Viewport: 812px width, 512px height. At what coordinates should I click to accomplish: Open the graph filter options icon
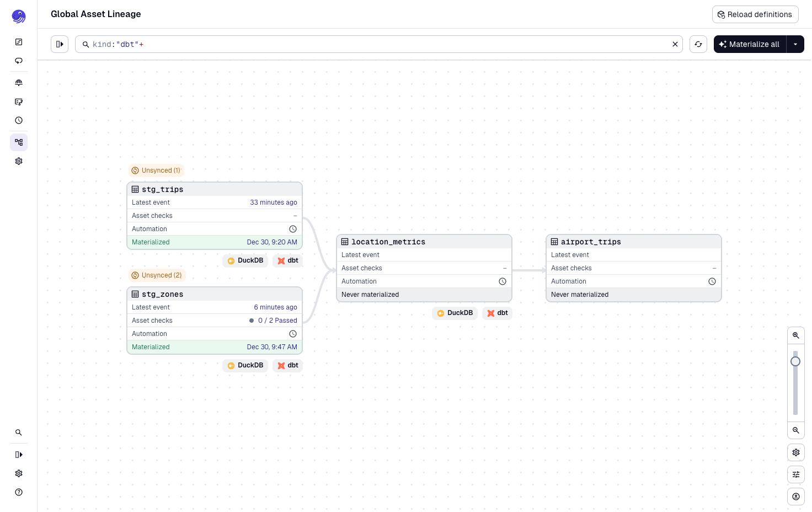(x=795, y=474)
